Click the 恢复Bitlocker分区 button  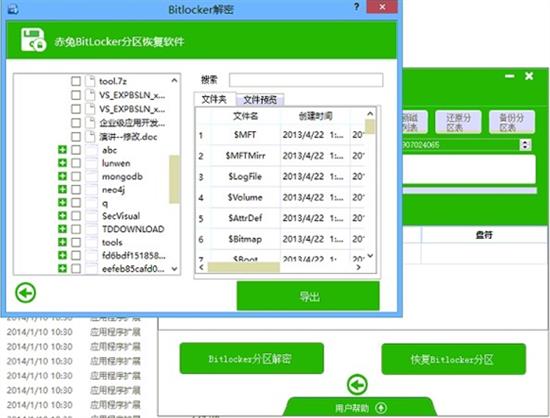coord(454,359)
